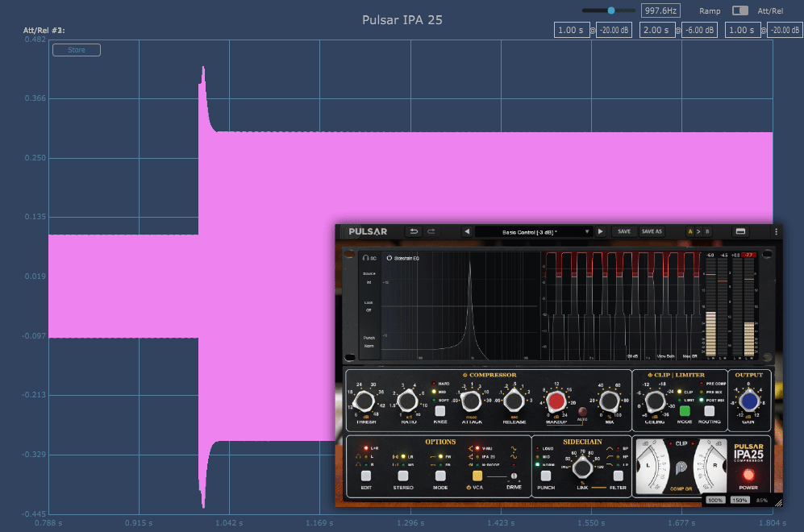Click the frequency slider near 997.6Hz
Viewport: 804px width, 532px height.
(610, 10)
